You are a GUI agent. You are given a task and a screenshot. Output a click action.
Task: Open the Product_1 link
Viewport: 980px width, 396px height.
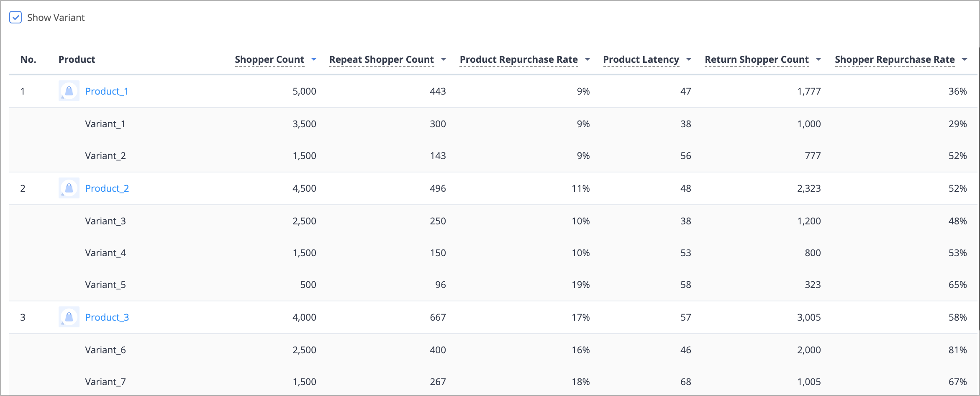tap(107, 91)
